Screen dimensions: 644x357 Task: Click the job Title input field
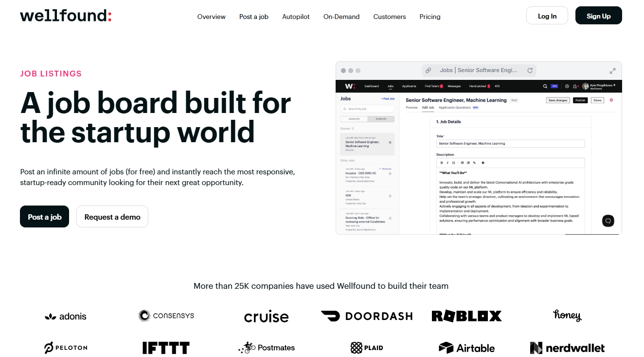point(510,144)
